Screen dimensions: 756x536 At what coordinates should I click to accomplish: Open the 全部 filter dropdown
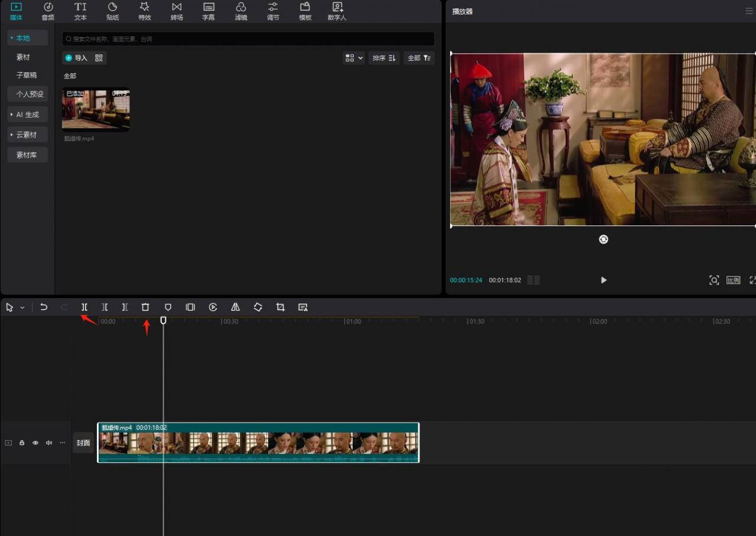pyautogui.click(x=419, y=58)
